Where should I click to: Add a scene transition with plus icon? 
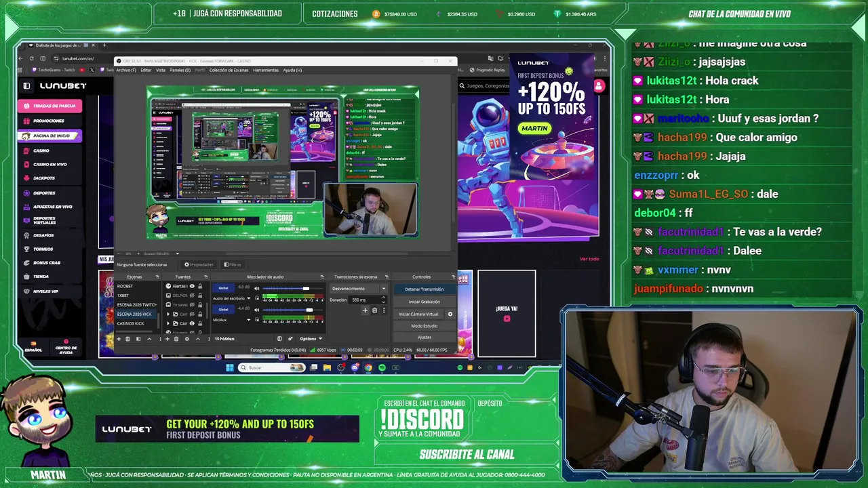click(x=365, y=310)
